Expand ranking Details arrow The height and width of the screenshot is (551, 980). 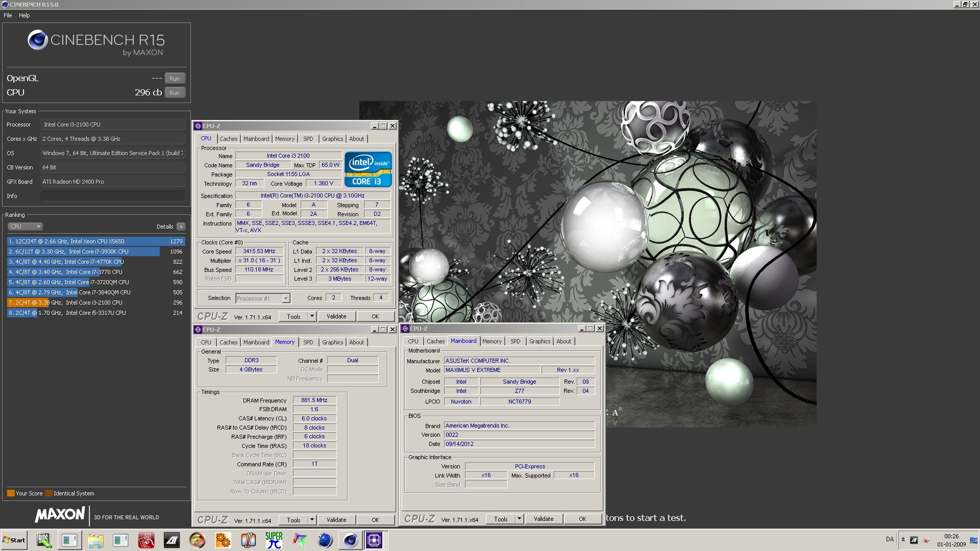[x=181, y=227]
